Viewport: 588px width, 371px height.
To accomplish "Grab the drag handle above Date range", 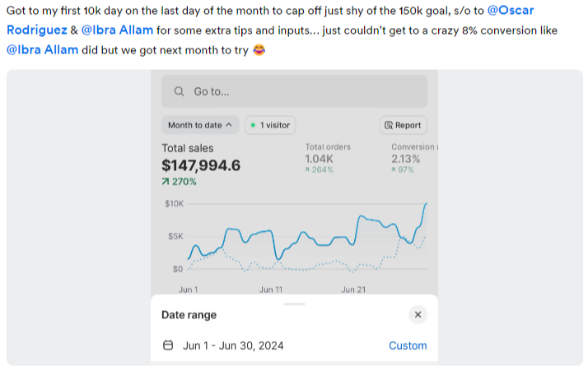I will (294, 304).
